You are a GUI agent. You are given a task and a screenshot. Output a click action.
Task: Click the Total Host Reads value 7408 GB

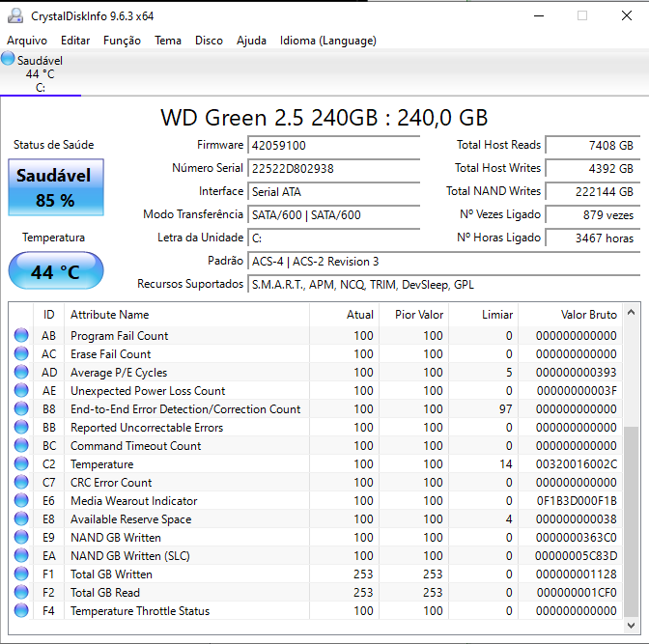[593, 146]
